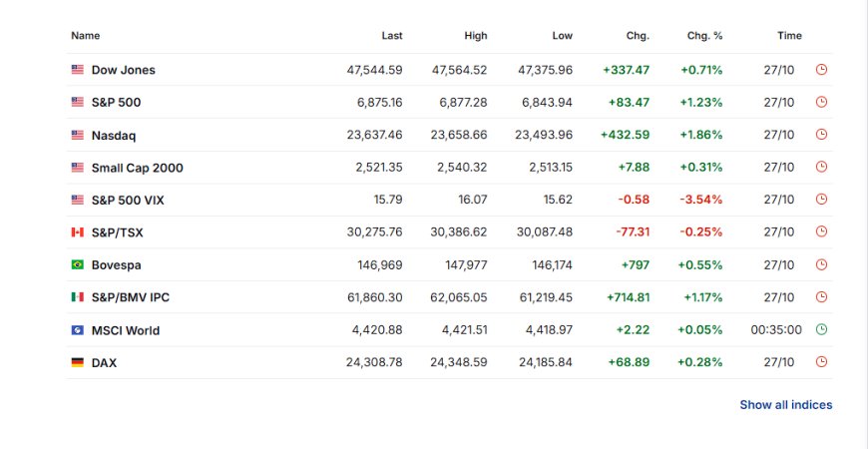
Task: Click the Mexican flag beside S&P/BMV IPC
Action: coord(78,297)
